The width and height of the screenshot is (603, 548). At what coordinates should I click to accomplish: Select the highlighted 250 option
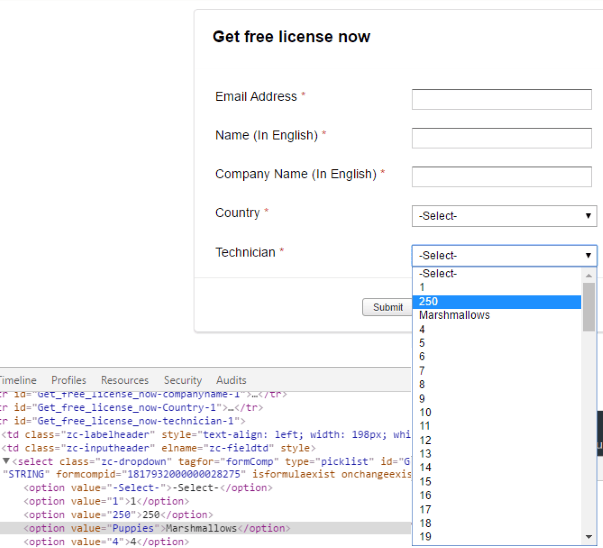click(496, 301)
